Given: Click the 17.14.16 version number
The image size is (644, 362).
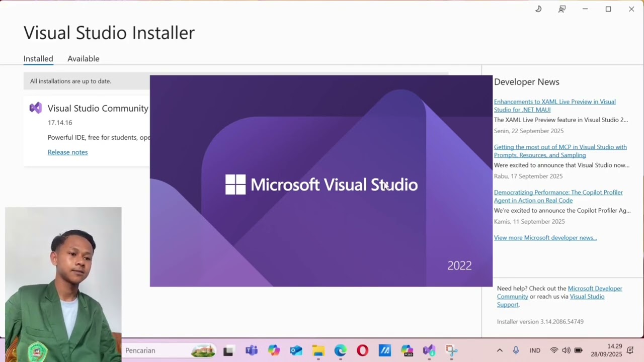Looking at the screenshot, I should pyautogui.click(x=60, y=123).
